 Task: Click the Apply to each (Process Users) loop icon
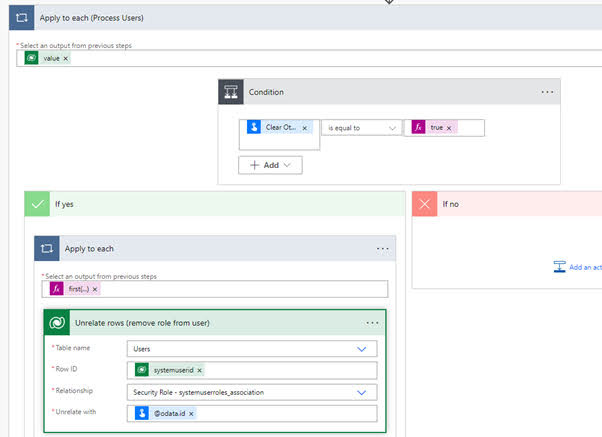tap(21, 19)
